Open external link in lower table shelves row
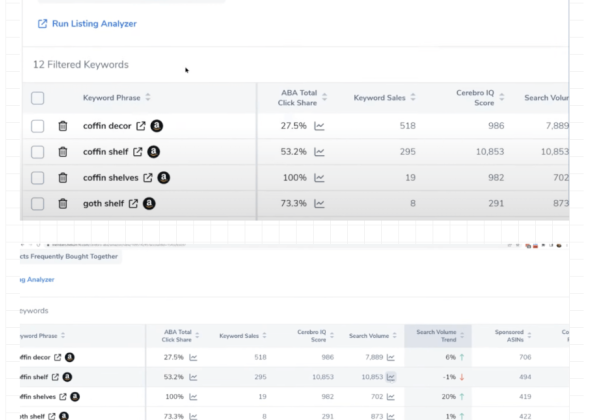600x420 pixels. point(63,397)
